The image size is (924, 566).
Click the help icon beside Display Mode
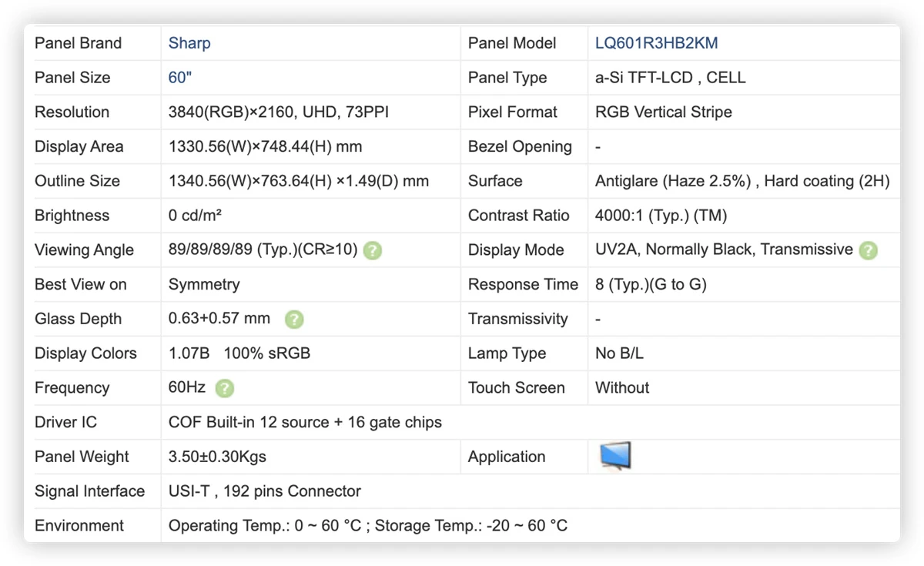coord(869,250)
